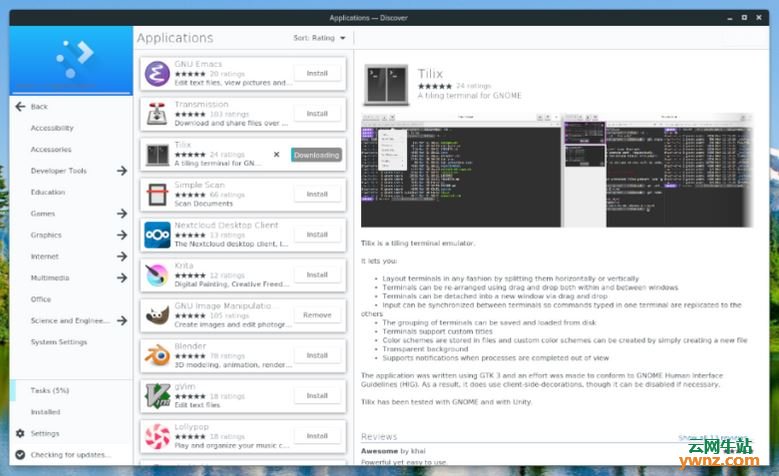
Task: Click the Back arrow icon in the sidebar
Action: tap(20, 106)
